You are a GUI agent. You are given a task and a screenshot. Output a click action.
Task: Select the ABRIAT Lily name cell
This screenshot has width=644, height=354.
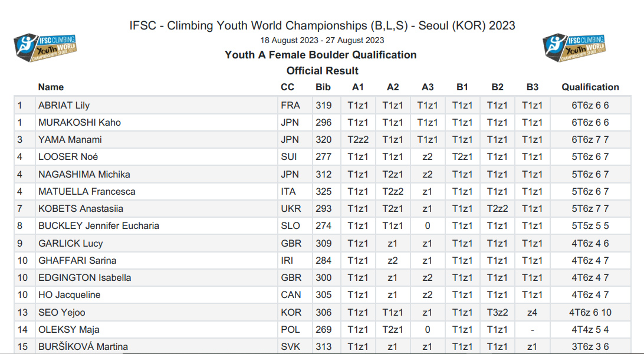pyautogui.click(x=64, y=106)
